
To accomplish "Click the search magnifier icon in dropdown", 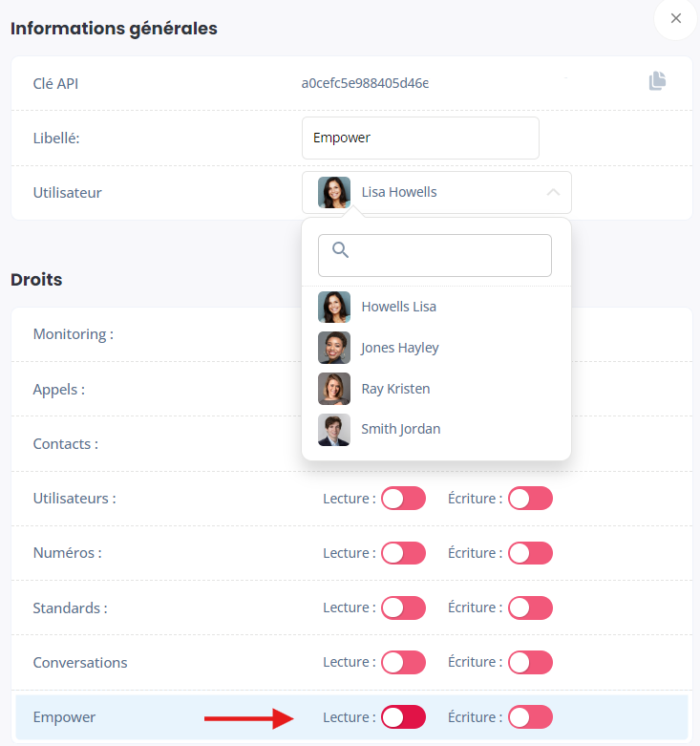I will pos(341,249).
